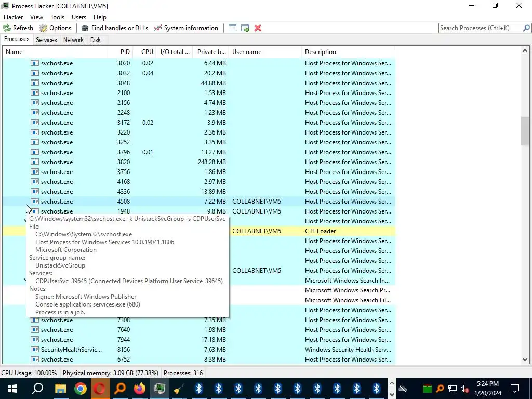The width and height of the screenshot is (532, 399).
Task: Sort by the Name column header
Action: pos(55,52)
